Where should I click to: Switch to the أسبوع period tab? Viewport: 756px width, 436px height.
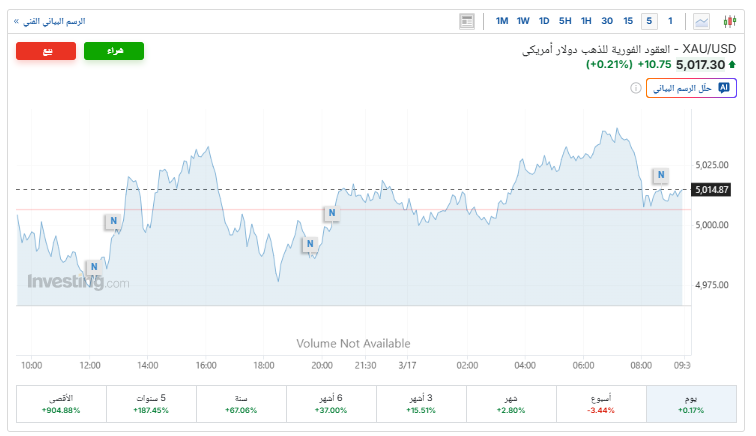[x=601, y=404]
